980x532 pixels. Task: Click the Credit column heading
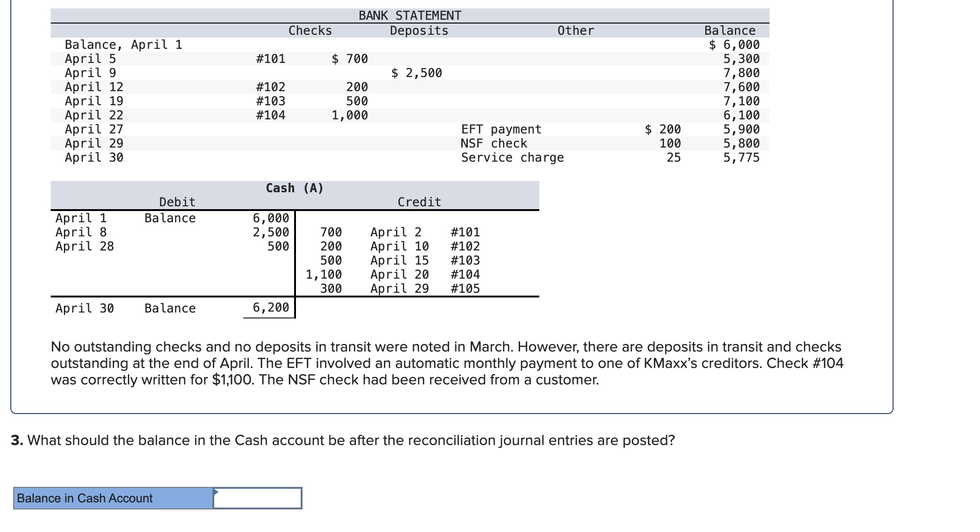point(419,202)
